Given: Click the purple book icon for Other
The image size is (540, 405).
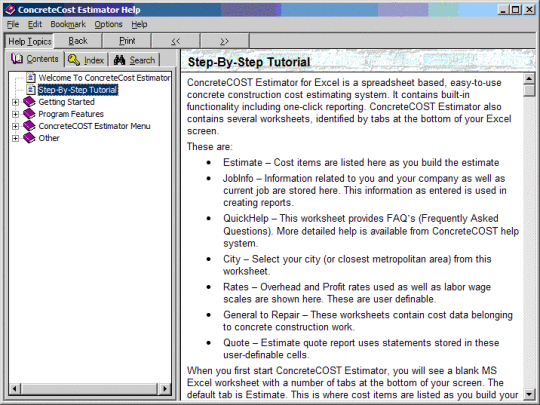Looking at the screenshot, I should coord(29,138).
